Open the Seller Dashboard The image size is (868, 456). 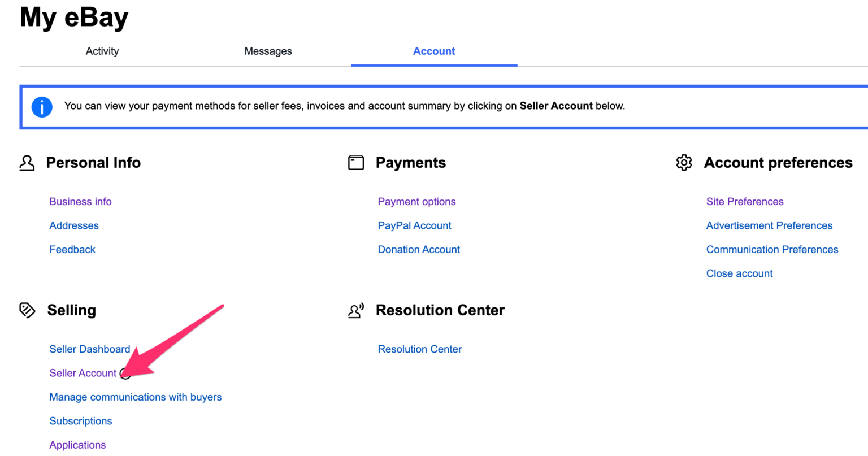click(89, 349)
